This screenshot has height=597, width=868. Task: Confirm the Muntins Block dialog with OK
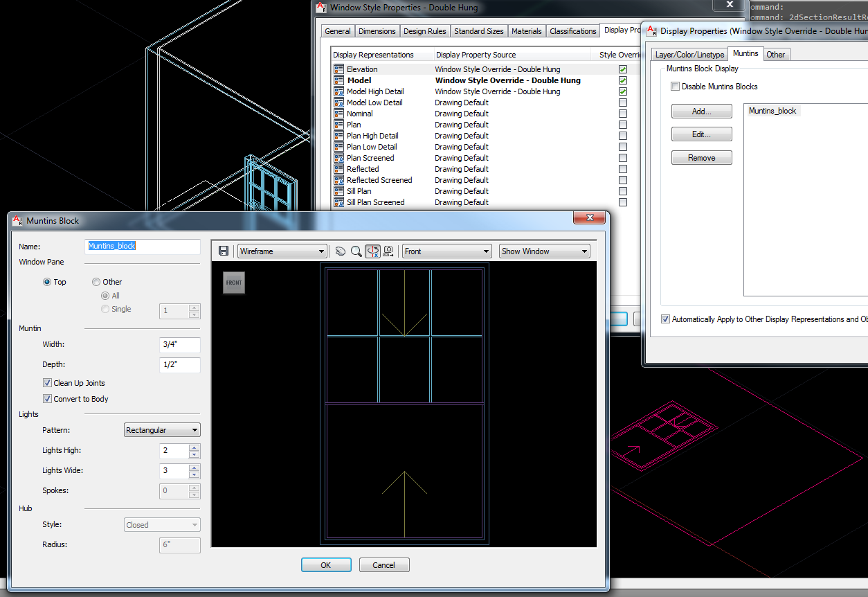point(325,564)
